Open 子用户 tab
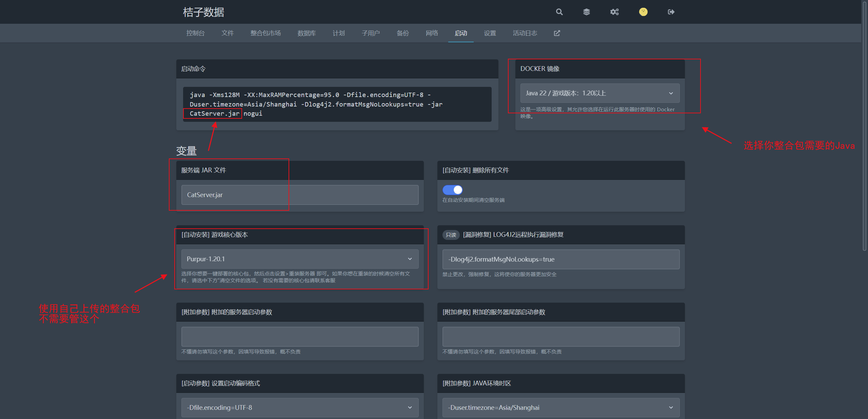 click(371, 33)
